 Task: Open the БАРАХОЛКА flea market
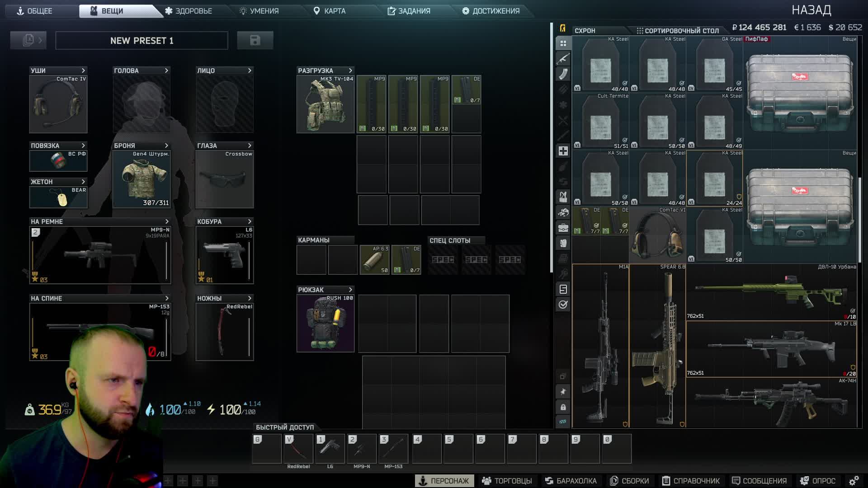571,481
